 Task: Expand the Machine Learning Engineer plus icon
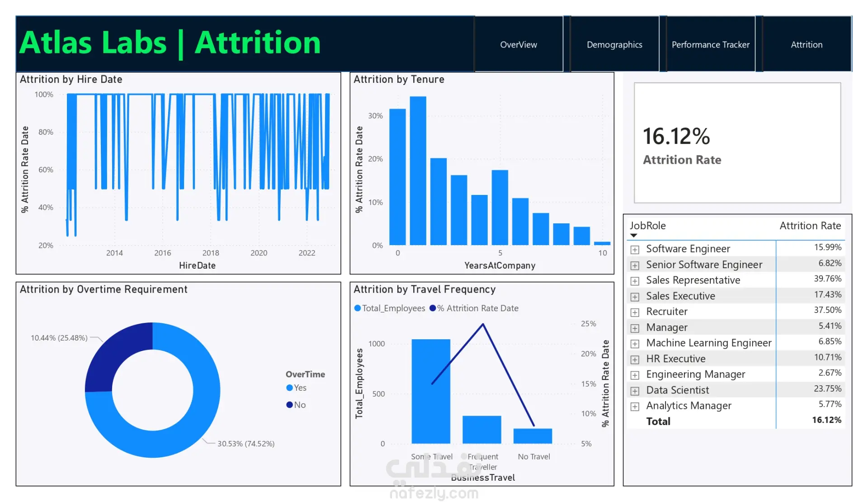635,344
